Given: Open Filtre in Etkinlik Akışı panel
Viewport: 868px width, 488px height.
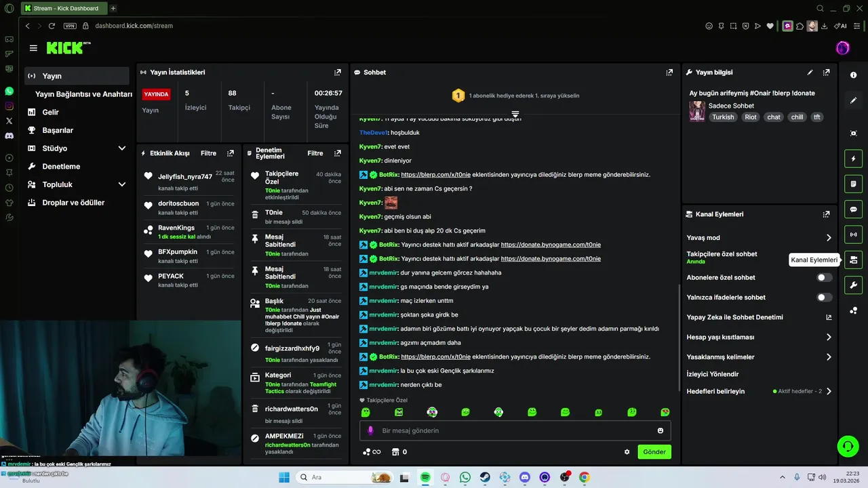Looking at the screenshot, I should [x=208, y=154].
